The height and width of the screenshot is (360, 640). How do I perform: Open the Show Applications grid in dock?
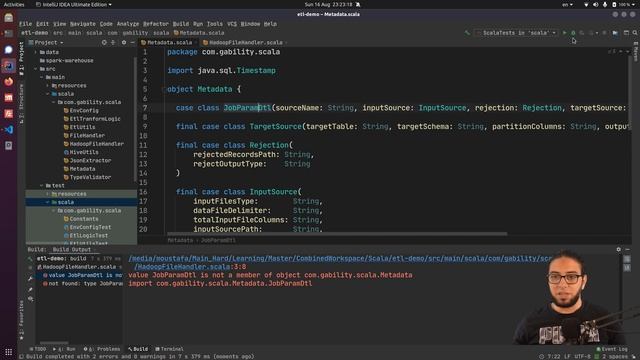click(x=9, y=351)
